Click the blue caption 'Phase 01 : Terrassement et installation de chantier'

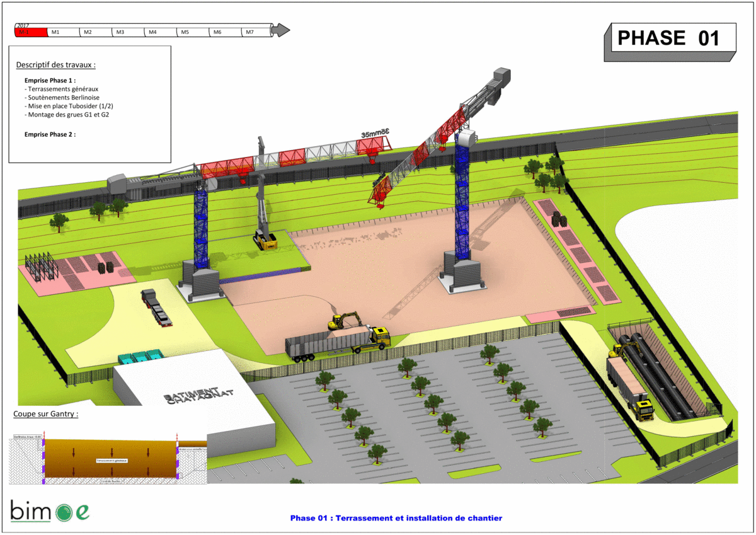click(x=396, y=518)
